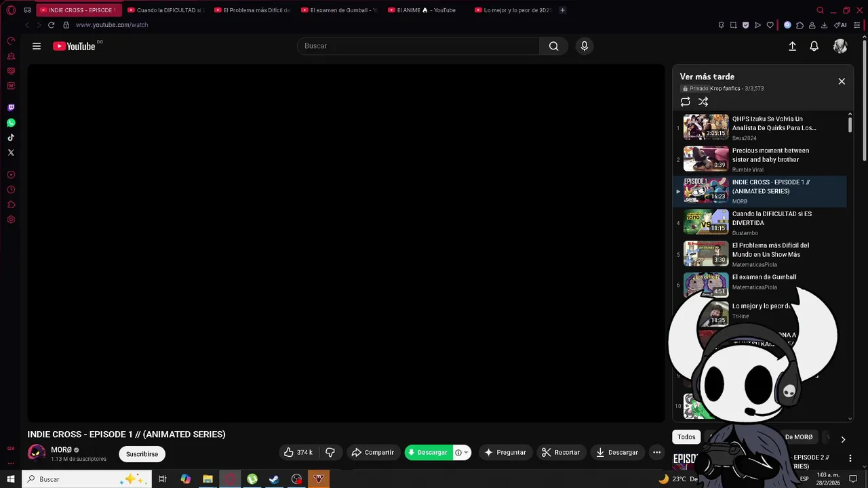Image resolution: width=868 pixels, height=488 pixels.
Task: Open the YouTube create upload icon
Action: (x=792, y=46)
